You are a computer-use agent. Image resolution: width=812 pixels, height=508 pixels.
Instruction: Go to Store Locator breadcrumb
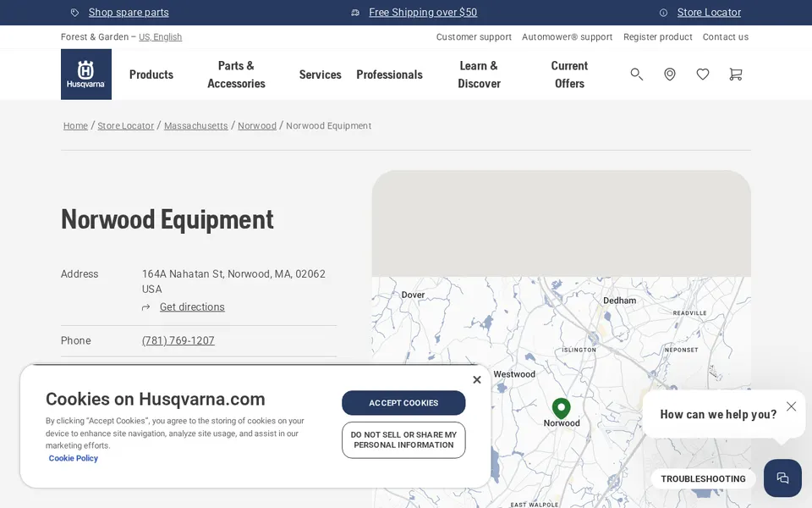pyautogui.click(x=126, y=126)
